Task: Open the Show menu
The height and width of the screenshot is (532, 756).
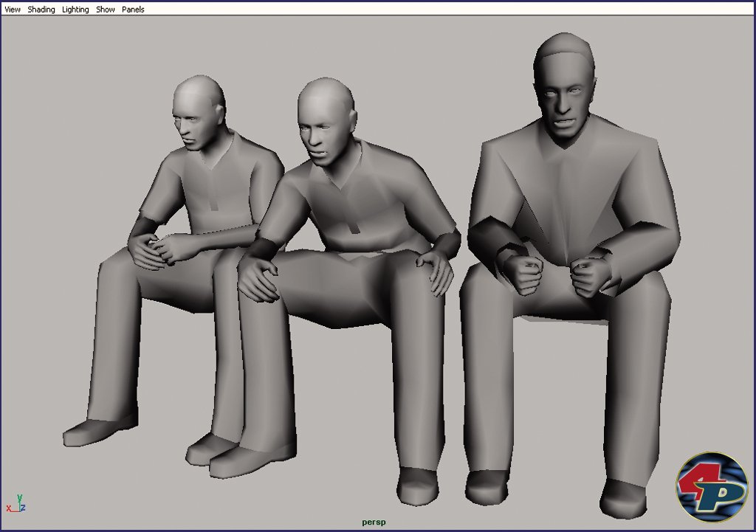Action: click(x=106, y=10)
